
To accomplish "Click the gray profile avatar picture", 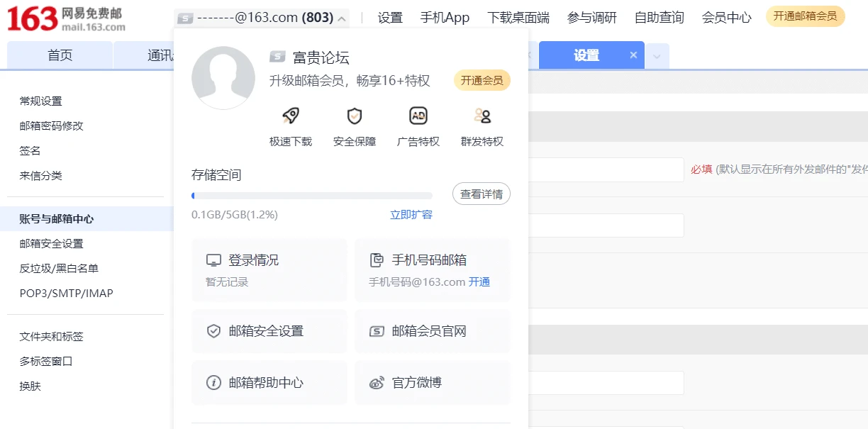I will point(223,78).
